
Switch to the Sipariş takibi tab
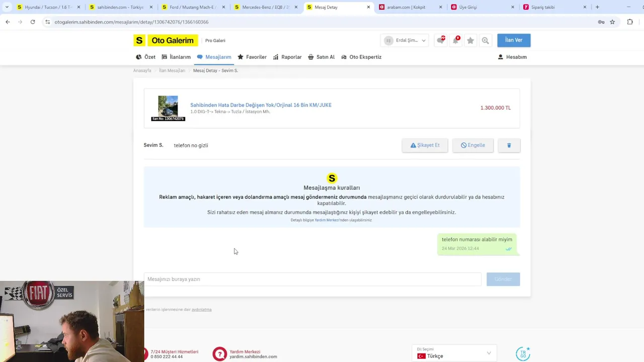click(x=555, y=7)
